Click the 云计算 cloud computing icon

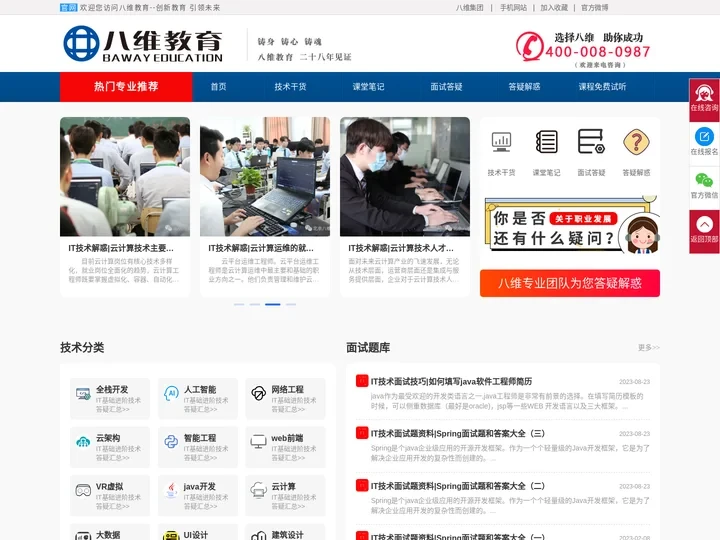(259, 490)
